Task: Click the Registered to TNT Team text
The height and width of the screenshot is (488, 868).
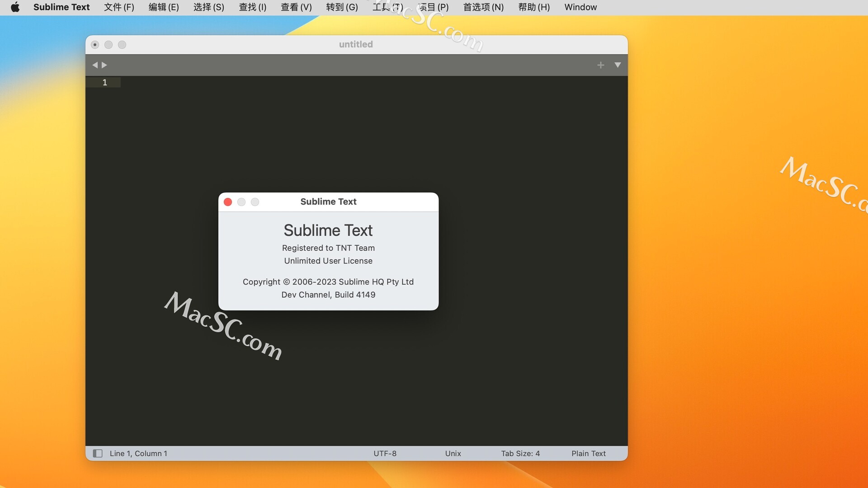Action: [328, 248]
